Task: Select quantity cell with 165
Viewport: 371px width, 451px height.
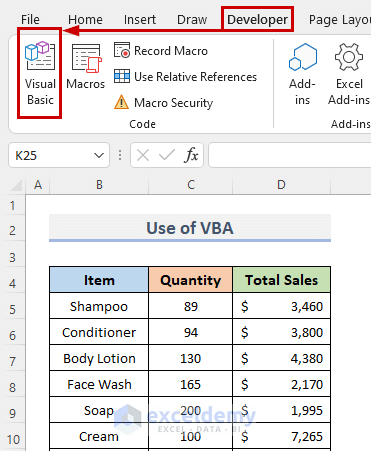Action: coord(191,384)
